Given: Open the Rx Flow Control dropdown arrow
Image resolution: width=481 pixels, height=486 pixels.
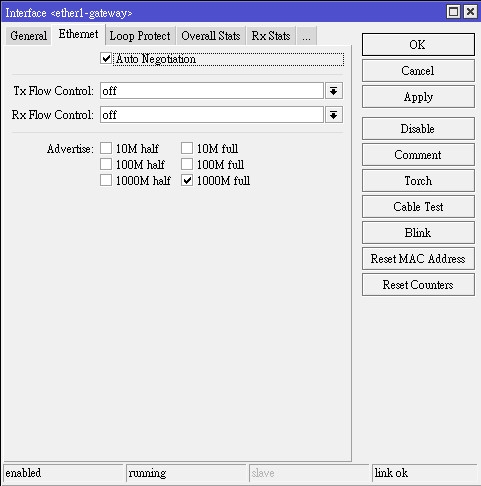Looking at the screenshot, I should [334, 115].
